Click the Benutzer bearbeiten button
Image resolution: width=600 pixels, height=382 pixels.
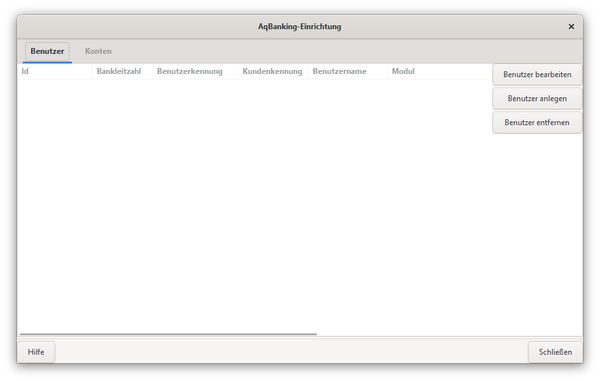click(x=537, y=75)
